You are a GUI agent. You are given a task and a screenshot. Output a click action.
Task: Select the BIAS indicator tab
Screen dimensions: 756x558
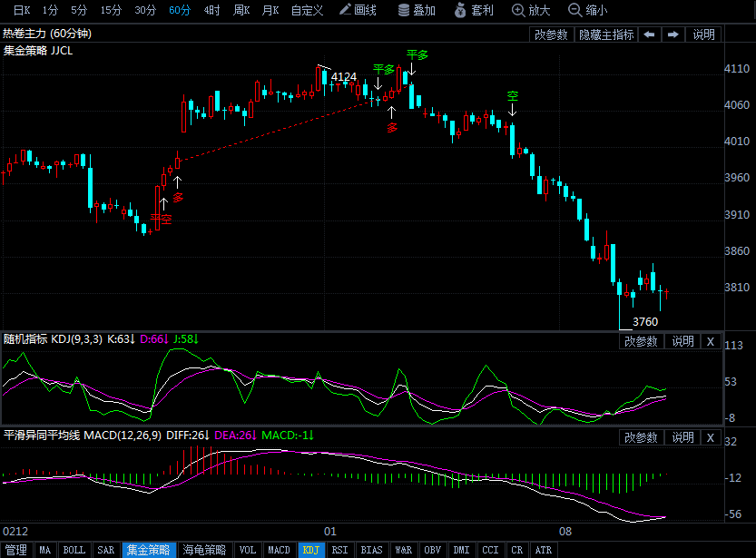[372, 550]
